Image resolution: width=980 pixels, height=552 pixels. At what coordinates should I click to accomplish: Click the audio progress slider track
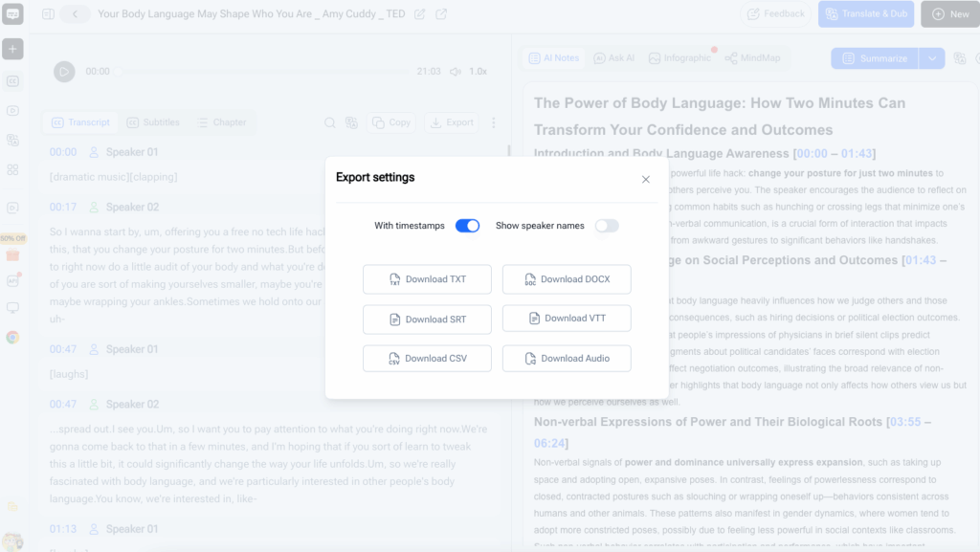(x=262, y=71)
